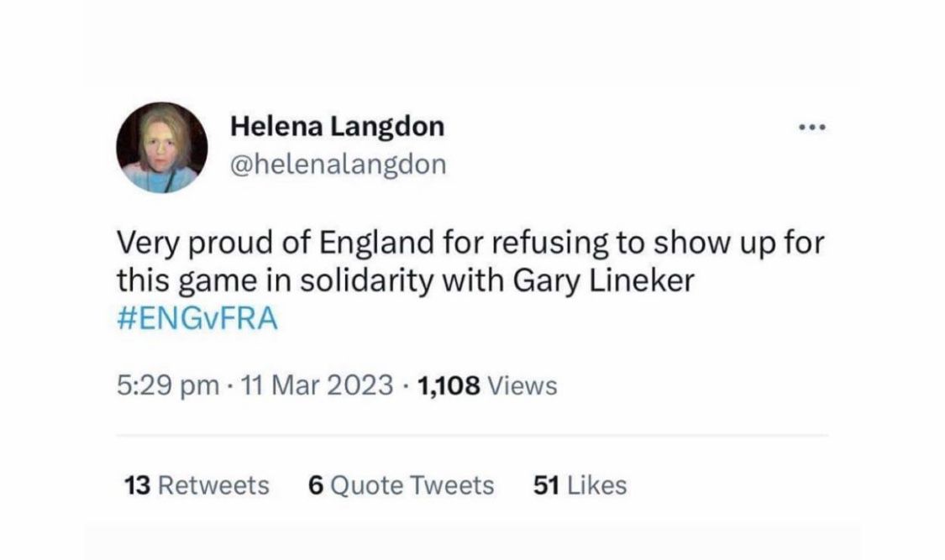Open the three-dot more options menu
Image resolution: width=945 pixels, height=560 pixels.
pyautogui.click(x=811, y=127)
